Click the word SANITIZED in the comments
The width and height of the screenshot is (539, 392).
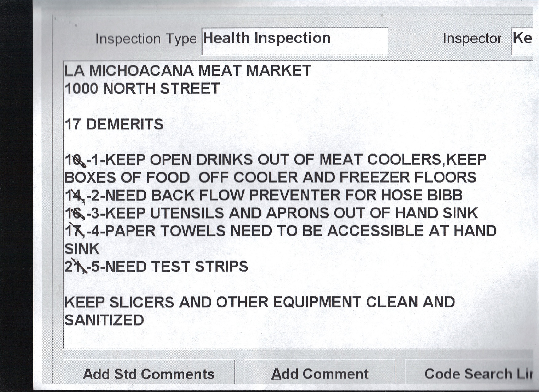pos(104,320)
